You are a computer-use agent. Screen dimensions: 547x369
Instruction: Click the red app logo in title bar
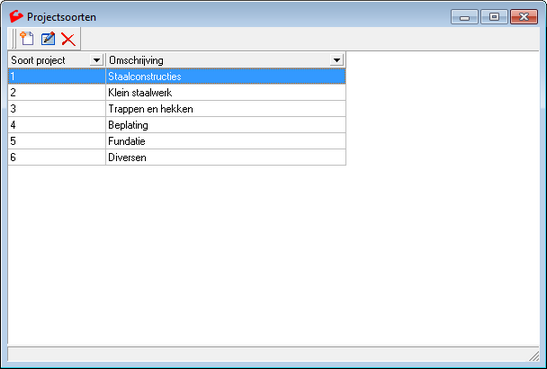click(x=16, y=16)
